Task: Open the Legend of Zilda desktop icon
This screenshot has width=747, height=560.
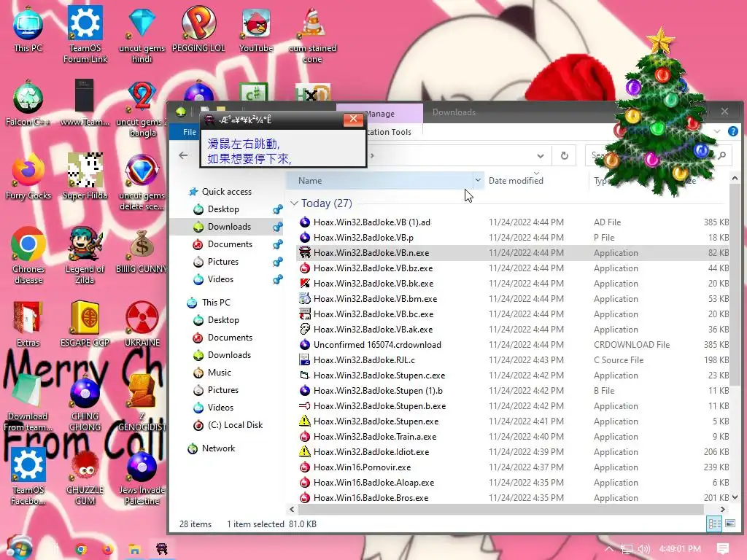Action: pos(85,256)
